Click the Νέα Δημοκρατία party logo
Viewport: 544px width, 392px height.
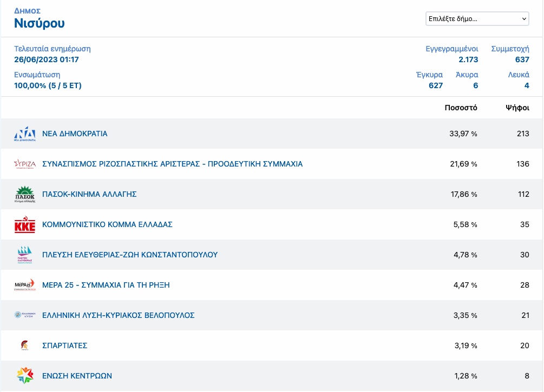(25, 134)
